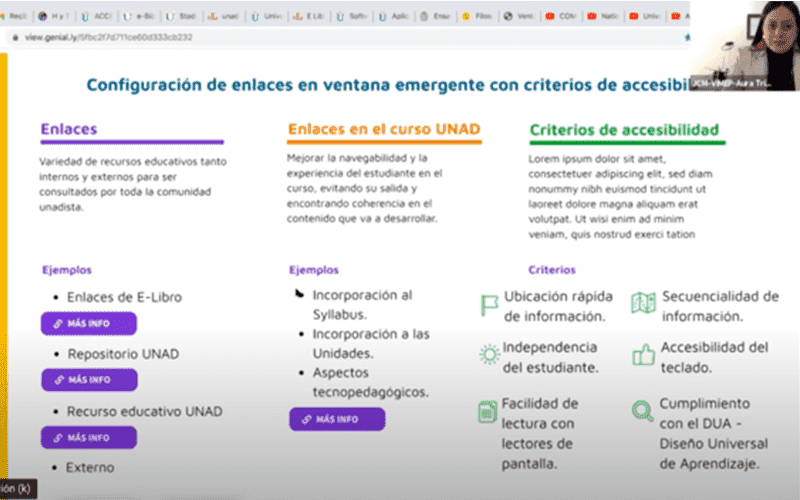Switch to the E Lib browser tab
This screenshot has height=500, width=800.
(309, 16)
